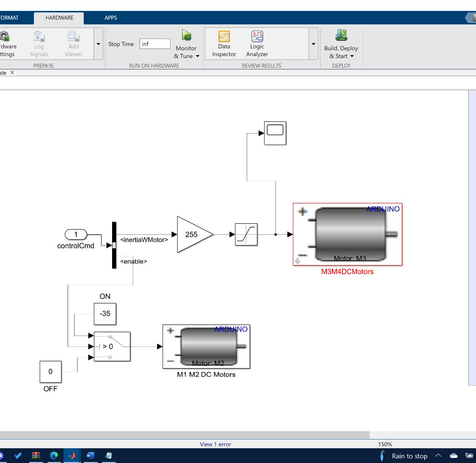Select the Saturation block
This screenshot has width=476, height=463.
[x=246, y=234]
